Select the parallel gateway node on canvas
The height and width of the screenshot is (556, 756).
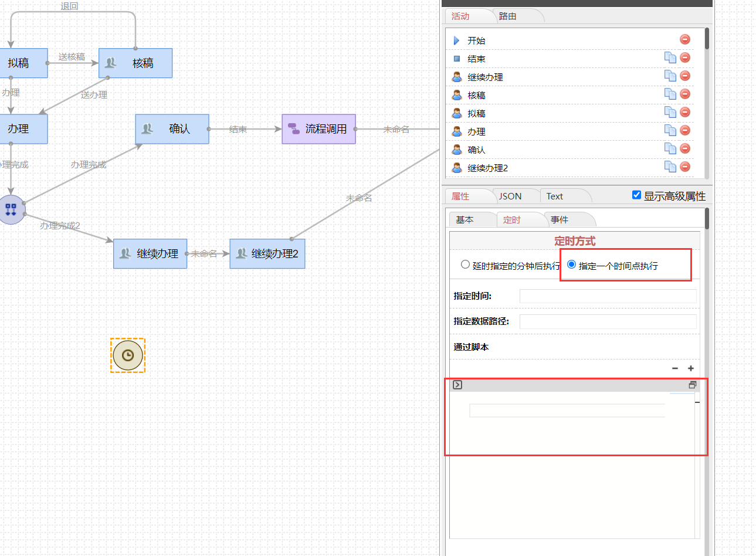(11, 209)
